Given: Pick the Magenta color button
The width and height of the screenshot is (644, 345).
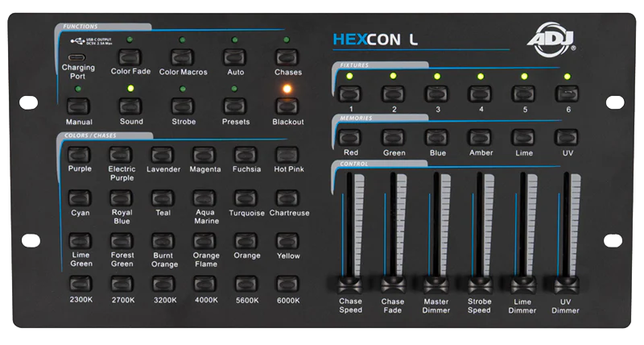Looking at the screenshot, I should pyautogui.click(x=204, y=156).
